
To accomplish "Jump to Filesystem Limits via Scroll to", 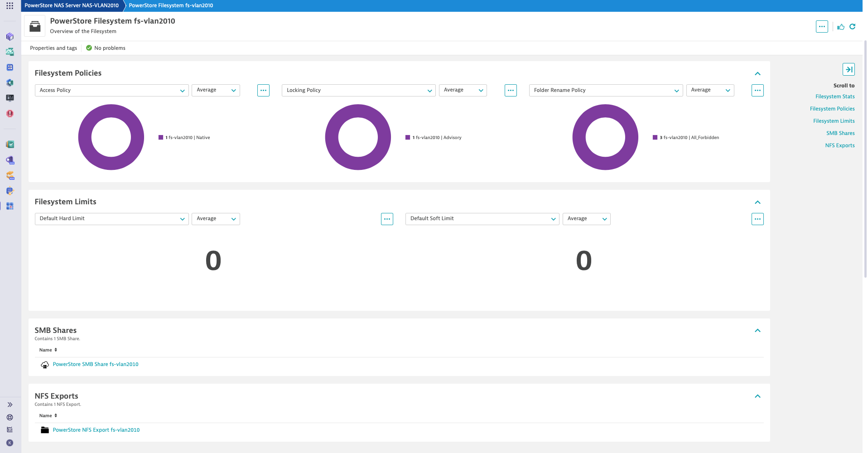I will 834,121.
